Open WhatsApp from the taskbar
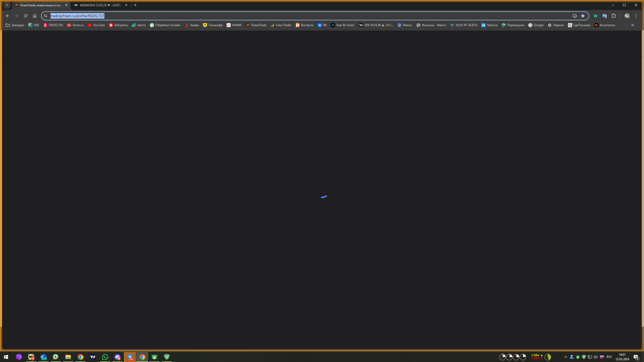This screenshot has width=644, height=362. coord(105,357)
